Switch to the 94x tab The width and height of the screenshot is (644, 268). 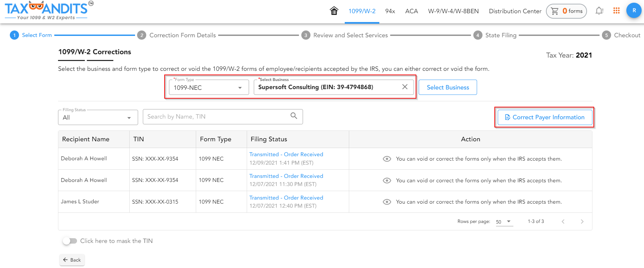390,11
